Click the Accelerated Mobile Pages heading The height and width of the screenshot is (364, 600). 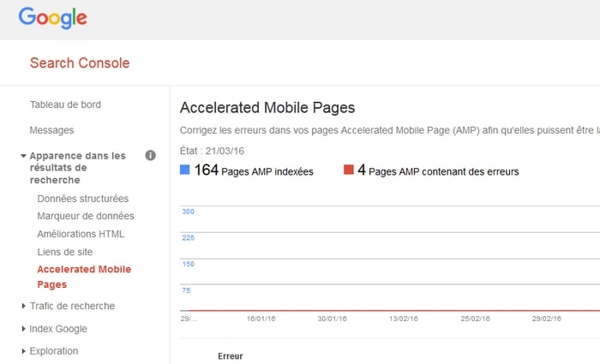pyautogui.click(x=267, y=108)
